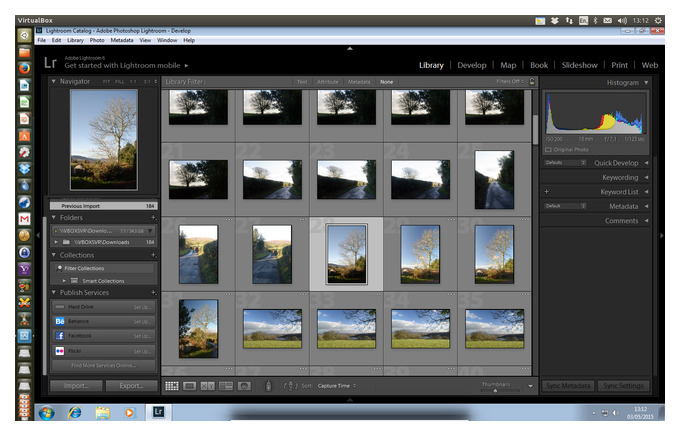Viewport: 680px width, 436px height.
Task: Pick up the Painter spray can tool
Action: 268,385
